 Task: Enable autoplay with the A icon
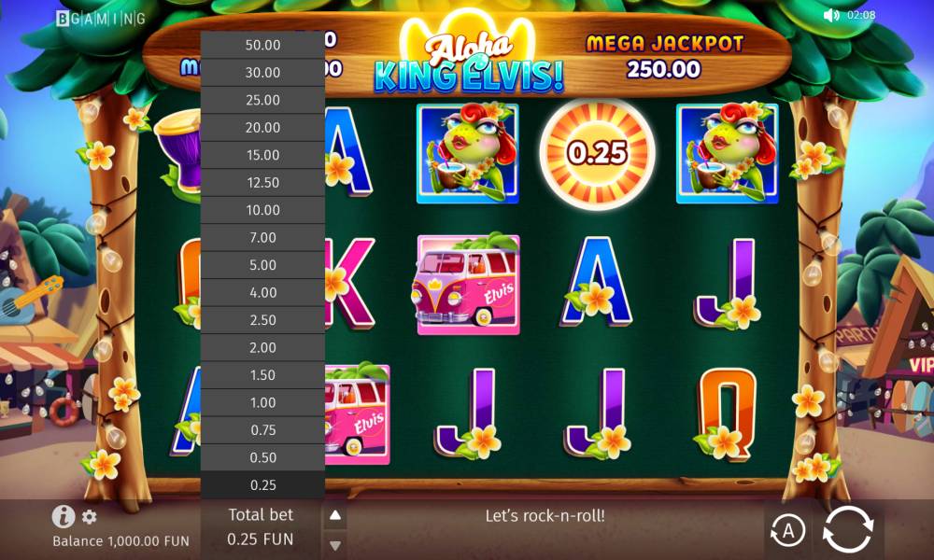[x=787, y=530]
